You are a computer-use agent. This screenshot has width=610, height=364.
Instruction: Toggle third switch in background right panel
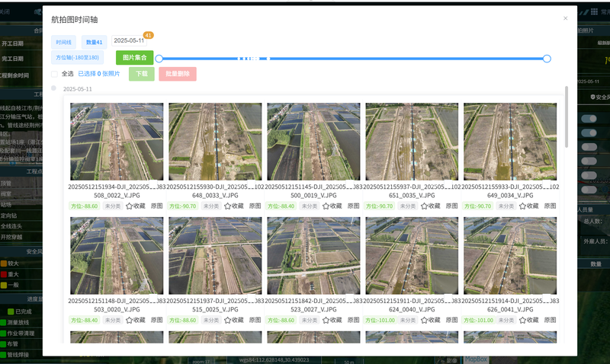click(589, 147)
